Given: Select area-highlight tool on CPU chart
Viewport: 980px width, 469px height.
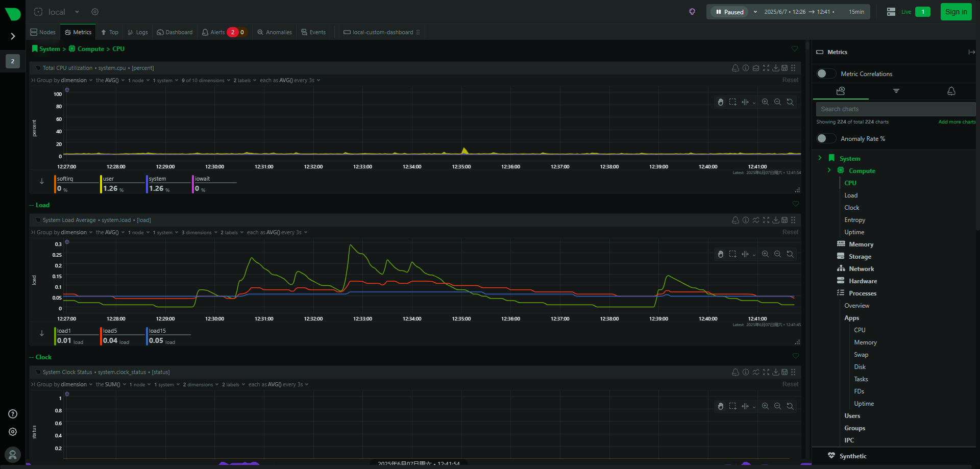Looking at the screenshot, I should [732, 102].
